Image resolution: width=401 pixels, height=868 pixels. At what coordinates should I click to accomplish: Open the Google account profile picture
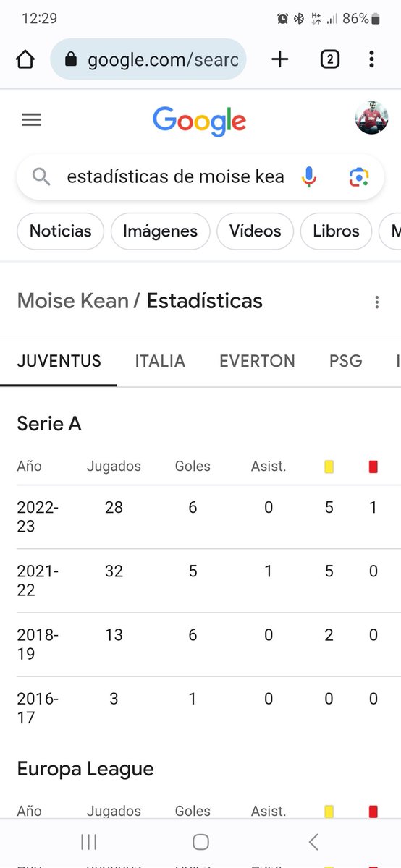(371, 118)
